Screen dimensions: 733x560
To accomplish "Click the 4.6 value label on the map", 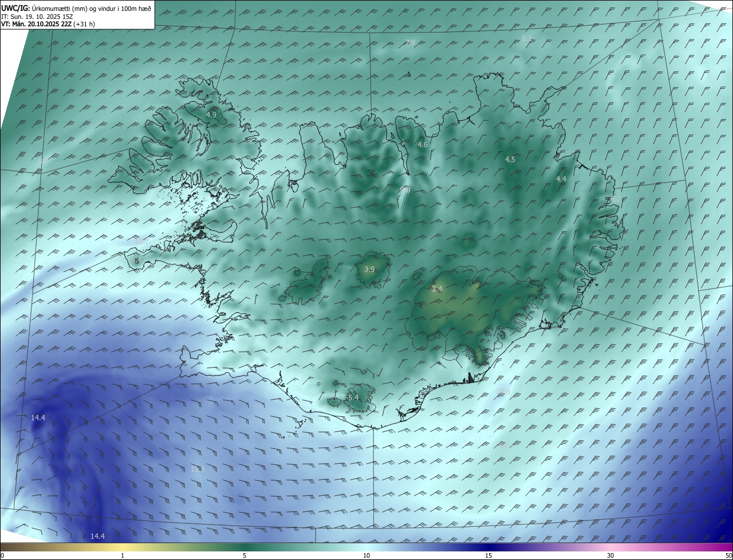I will tap(423, 145).
